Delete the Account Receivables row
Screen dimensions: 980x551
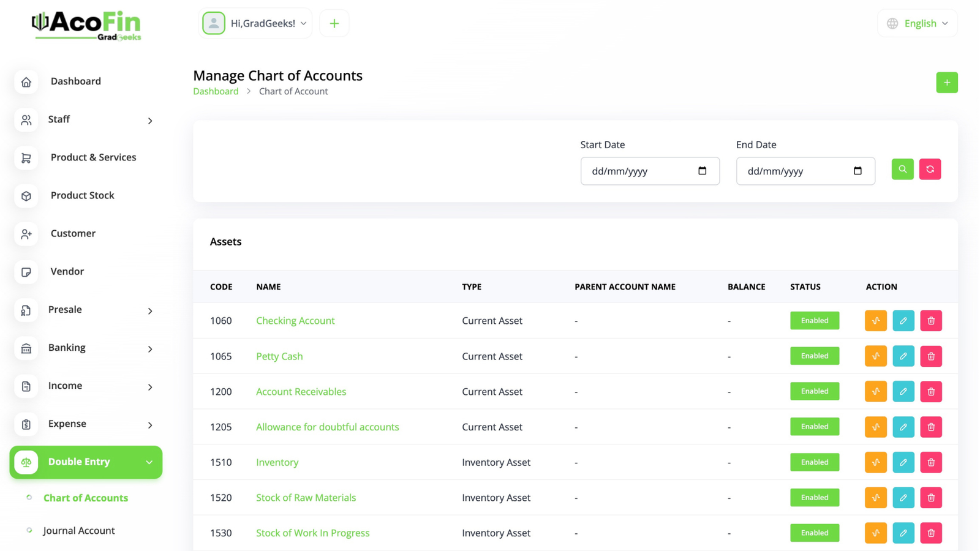[930, 392]
